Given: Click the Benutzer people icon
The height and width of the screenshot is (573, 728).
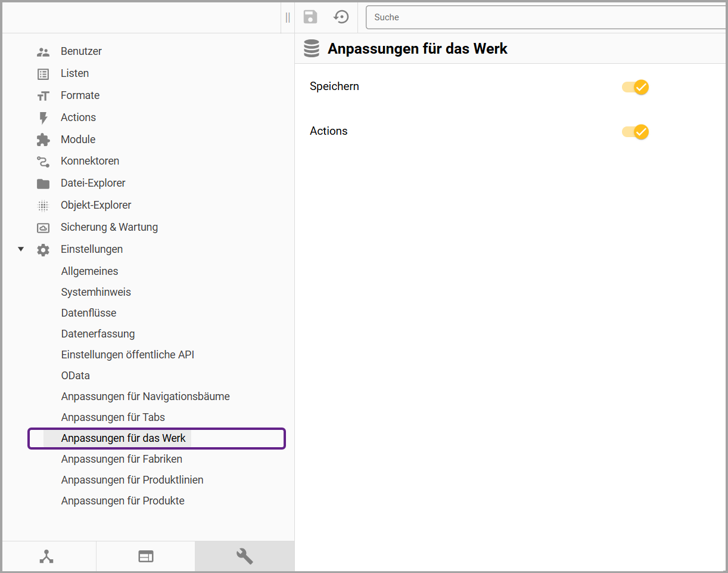Looking at the screenshot, I should (43, 52).
